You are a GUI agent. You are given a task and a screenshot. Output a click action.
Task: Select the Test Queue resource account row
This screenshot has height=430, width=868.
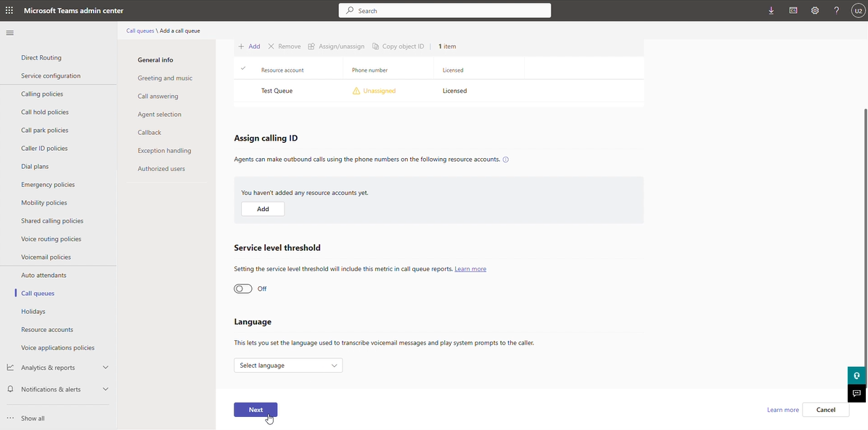[439, 91]
